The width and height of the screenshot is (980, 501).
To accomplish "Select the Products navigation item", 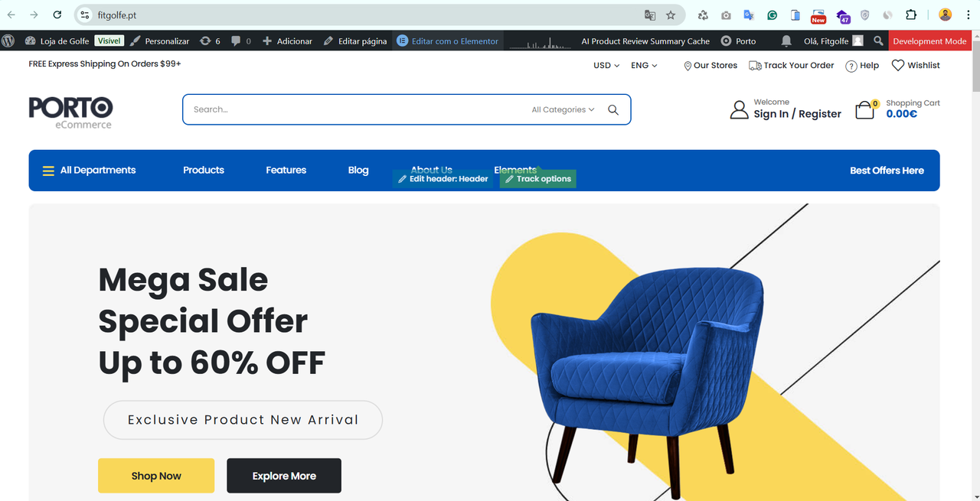I will [204, 170].
